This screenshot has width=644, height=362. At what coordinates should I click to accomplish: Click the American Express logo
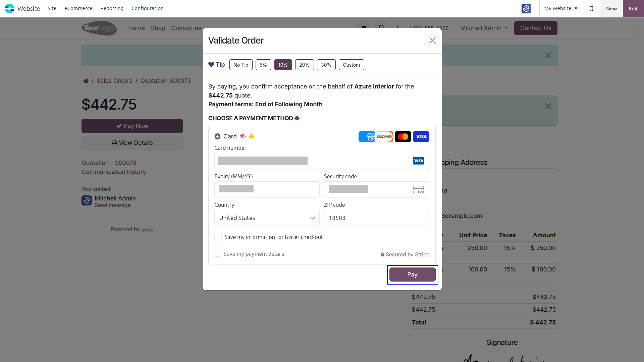(x=367, y=137)
